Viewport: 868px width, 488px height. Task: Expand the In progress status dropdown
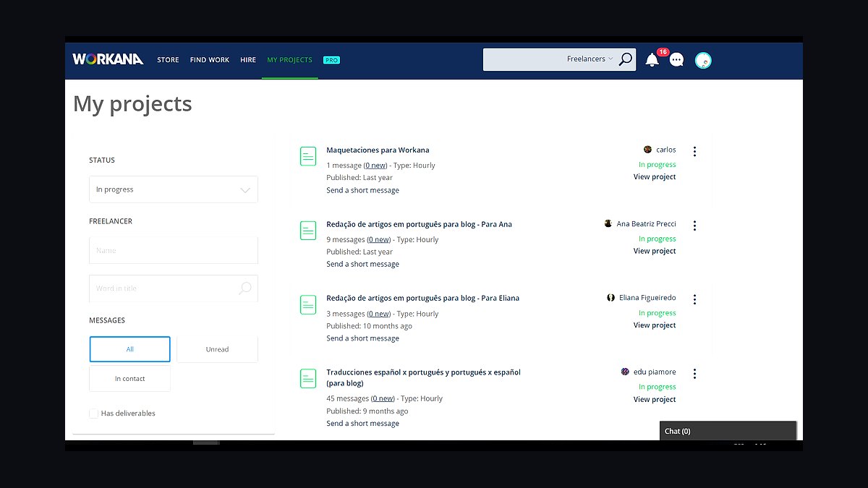tap(174, 189)
